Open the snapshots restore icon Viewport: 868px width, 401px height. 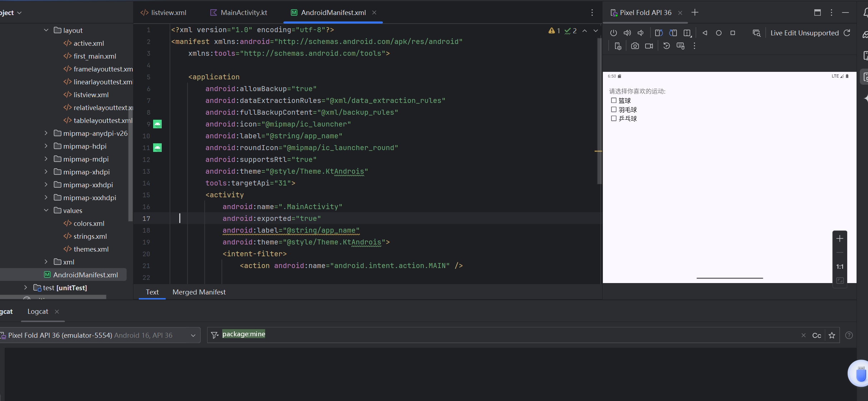coord(666,46)
